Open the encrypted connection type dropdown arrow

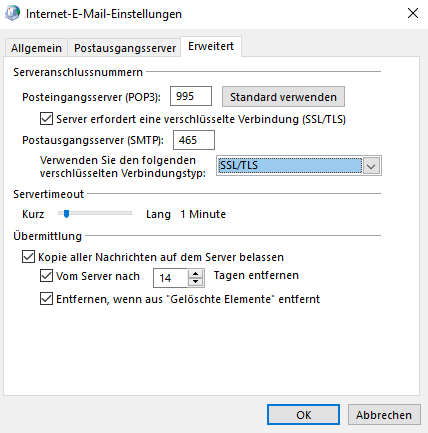click(x=371, y=166)
